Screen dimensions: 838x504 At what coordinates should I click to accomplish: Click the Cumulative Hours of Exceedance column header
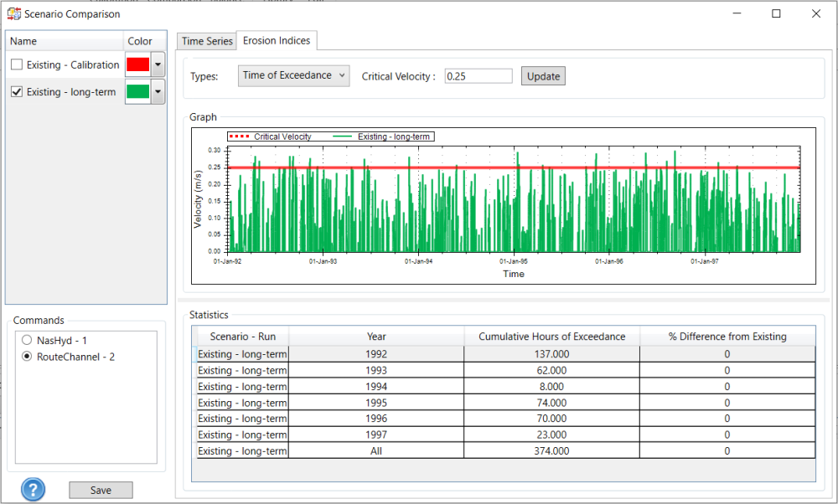551,337
